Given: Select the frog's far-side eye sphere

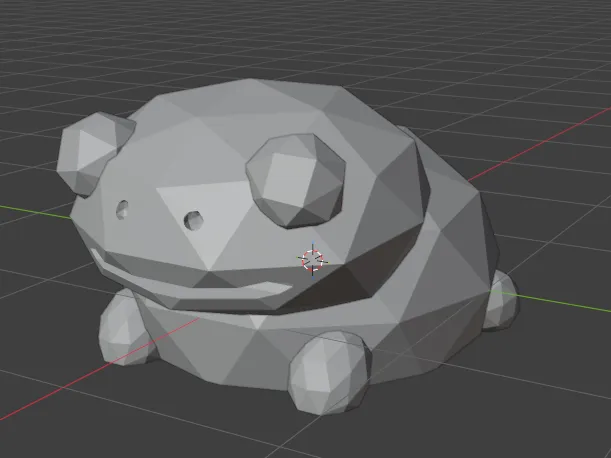Looking at the screenshot, I should [94, 153].
